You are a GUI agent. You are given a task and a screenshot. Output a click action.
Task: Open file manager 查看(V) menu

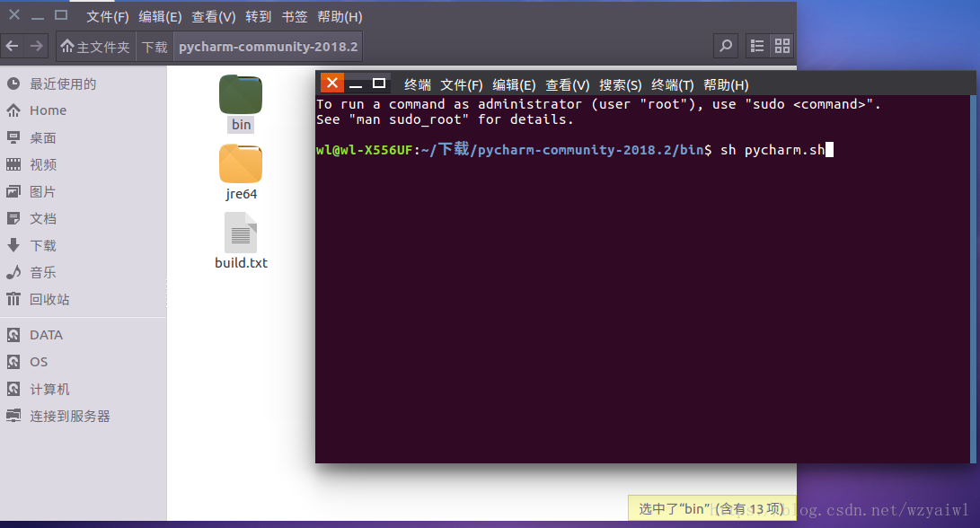point(213,17)
